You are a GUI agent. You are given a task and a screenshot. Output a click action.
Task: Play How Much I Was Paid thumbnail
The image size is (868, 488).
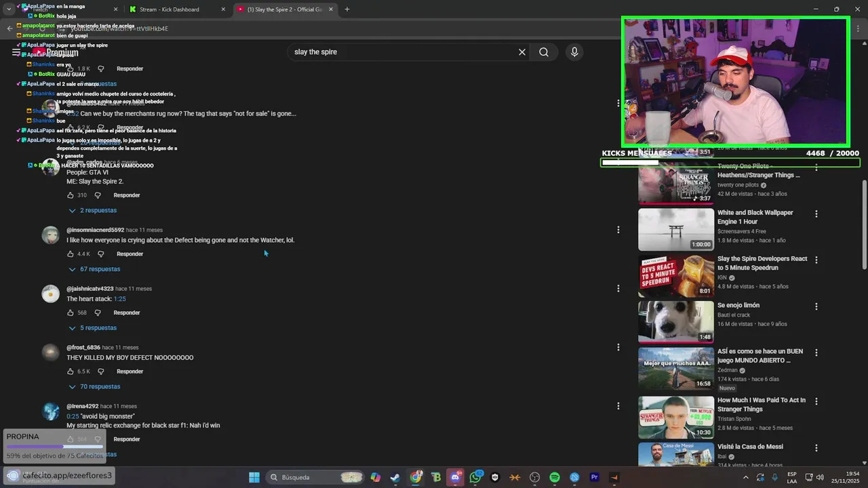[x=676, y=418]
